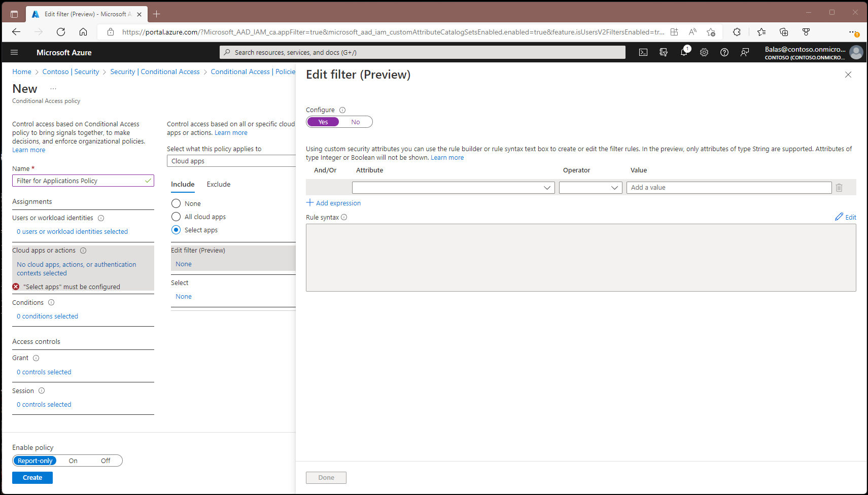Click the Done button
Viewport: 868px width, 495px height.
pyautogui.click(x=326, y=478)
